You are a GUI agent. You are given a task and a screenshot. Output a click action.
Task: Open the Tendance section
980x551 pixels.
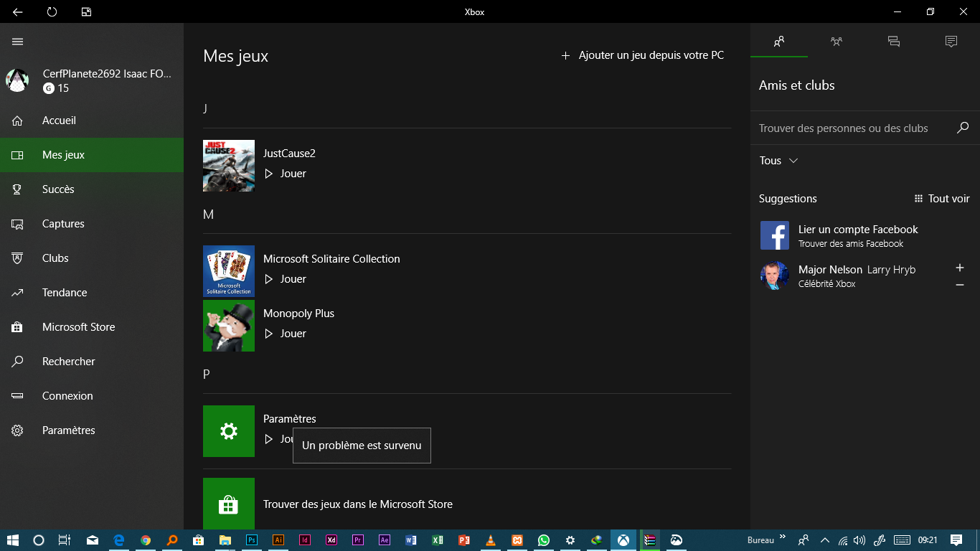click(92, 293)
